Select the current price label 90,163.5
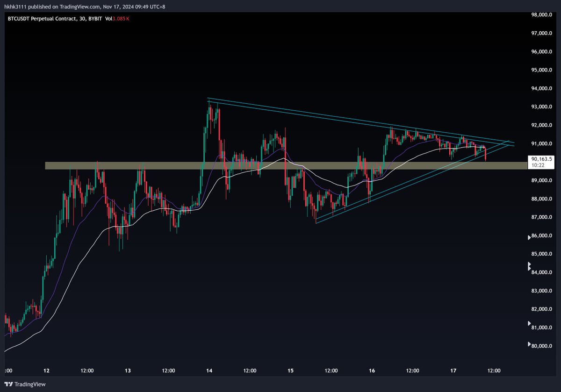 (542, 159)
